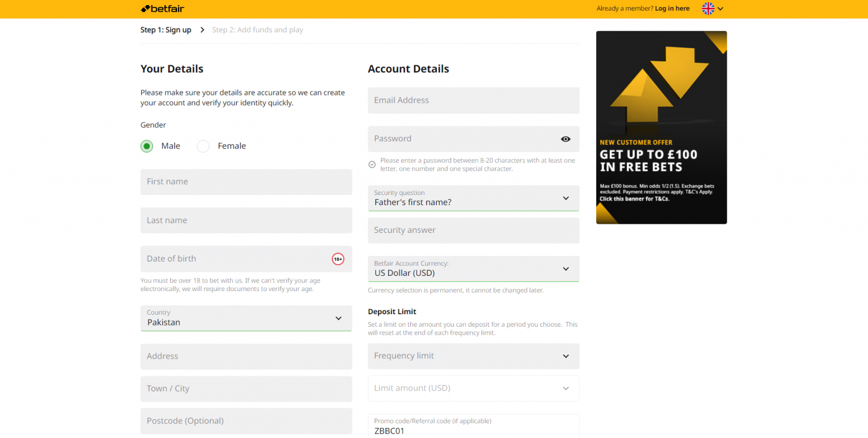Focus the Security answer field

[474, 231]
